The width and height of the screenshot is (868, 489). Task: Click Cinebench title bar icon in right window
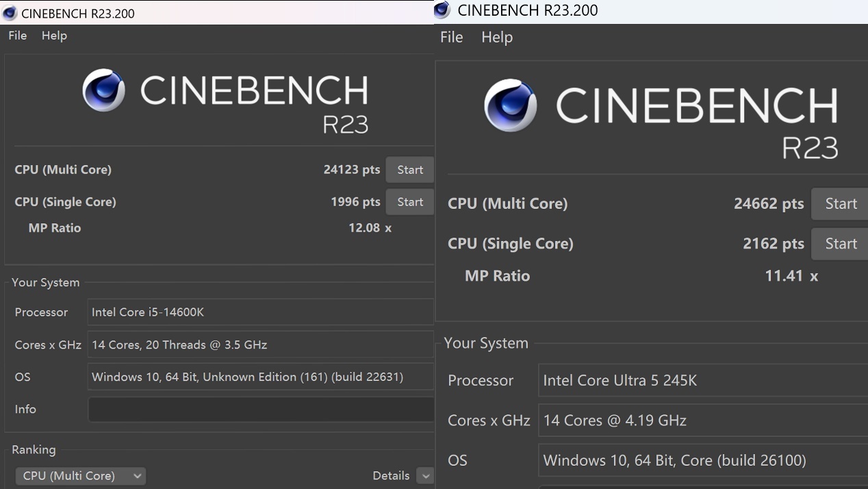442,10
